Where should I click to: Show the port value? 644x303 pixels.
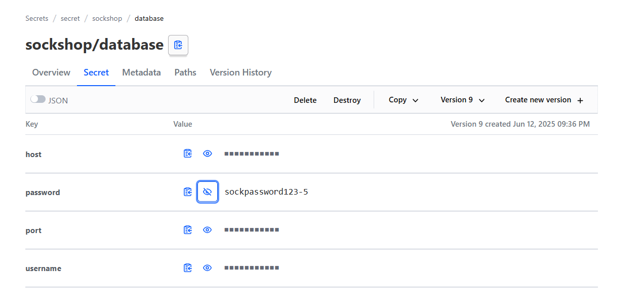(x=207, y=230)
